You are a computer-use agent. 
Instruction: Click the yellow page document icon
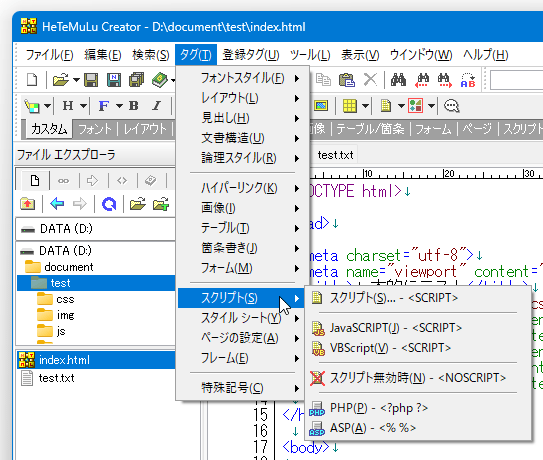pos(386,106)
